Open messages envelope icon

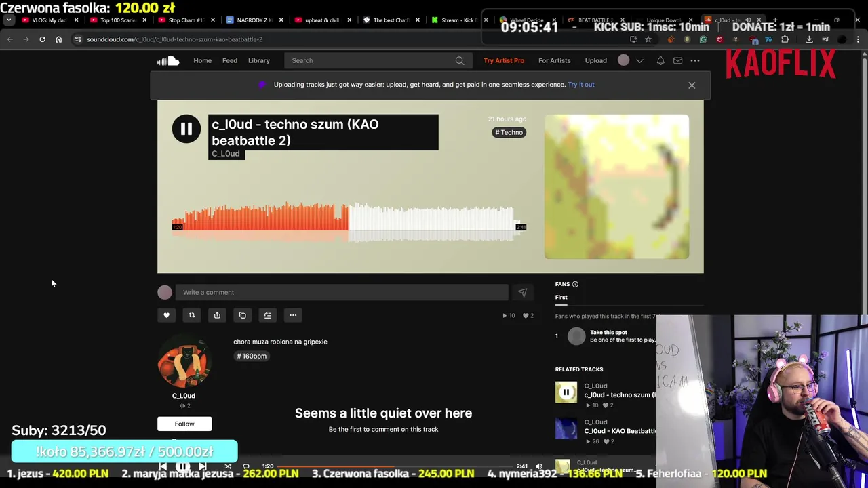[677, 60]
